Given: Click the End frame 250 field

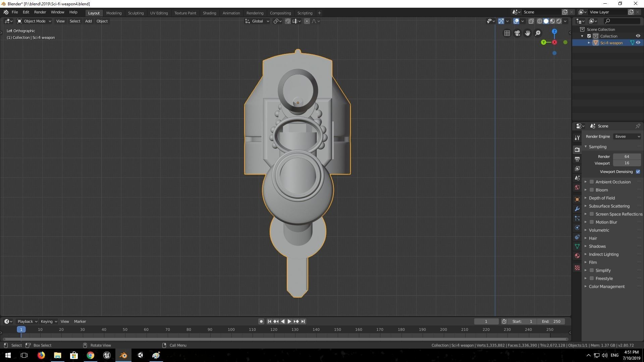Looking at the screenshot, I should tap(551, 321).
